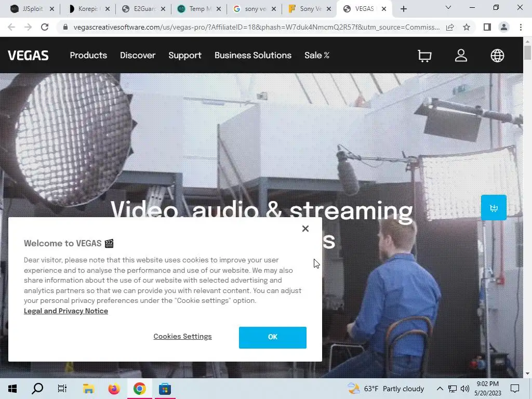
Task: Open the Chrome three-dot menu
Action: pyautogui.click(x=521, y=27)
